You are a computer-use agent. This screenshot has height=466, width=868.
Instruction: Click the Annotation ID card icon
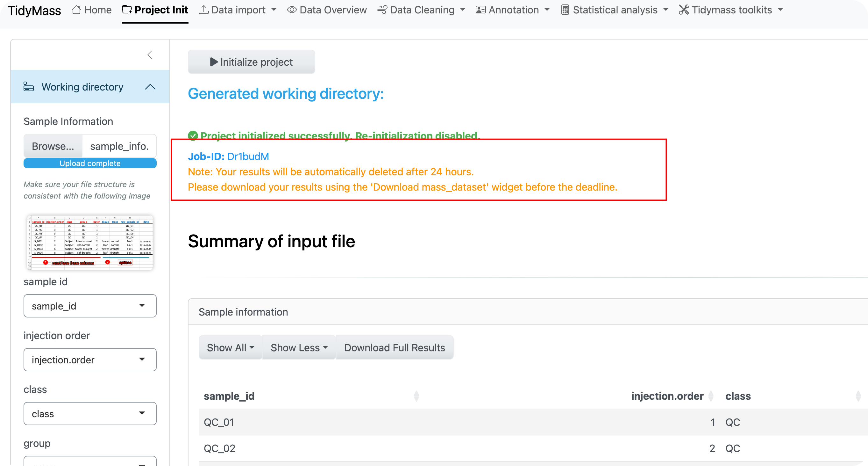(x=480, y=10)
